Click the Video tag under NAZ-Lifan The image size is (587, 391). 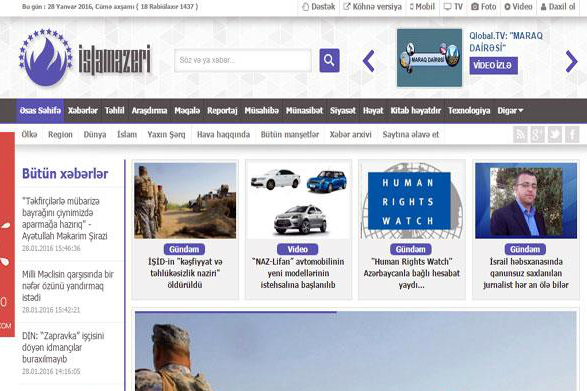point(298,249)
